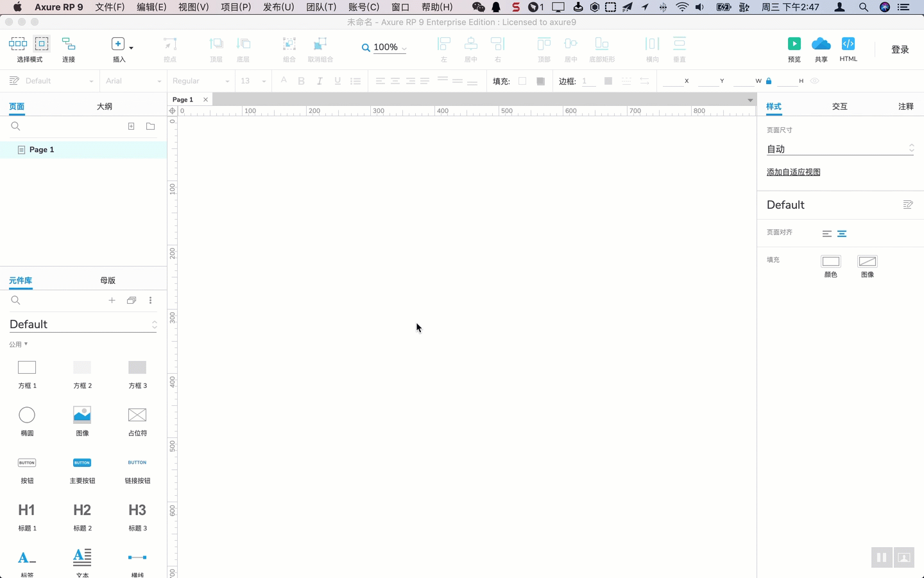Search the widget library
This screenshot has width=924, height=578.
point(16,301)
